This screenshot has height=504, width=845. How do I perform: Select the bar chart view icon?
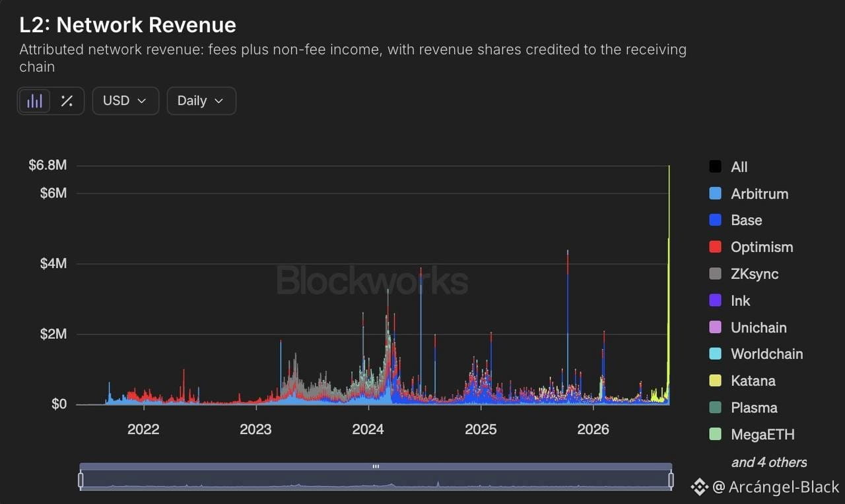[x=34, y=101]
